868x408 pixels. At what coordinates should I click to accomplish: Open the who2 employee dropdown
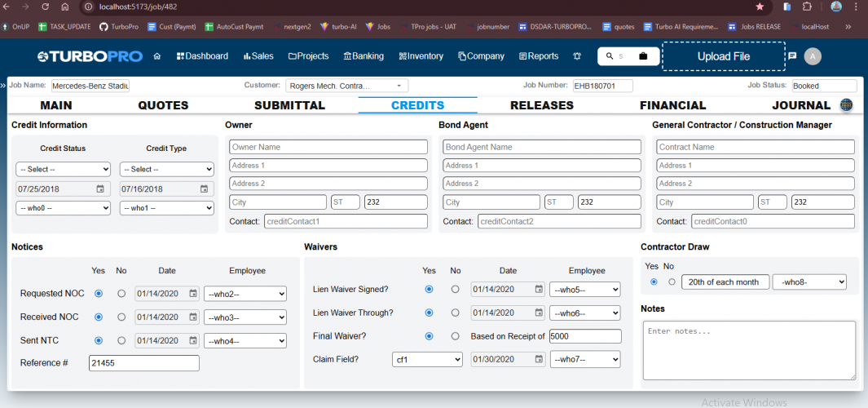click(245, 294)
